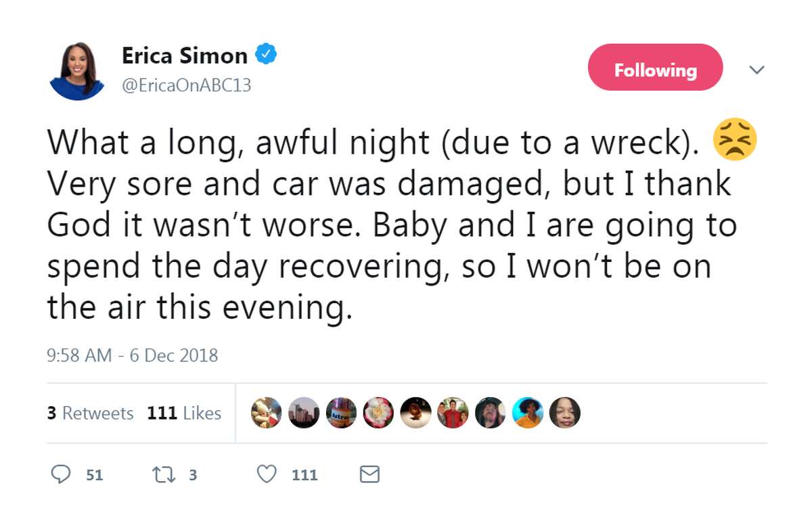Open the 3 Retweets link
812x519 pixels.
click(x=90, y=413)
